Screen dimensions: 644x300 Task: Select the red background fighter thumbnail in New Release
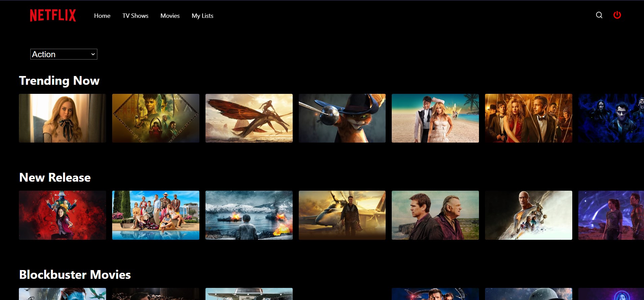[x=62, y=215]
